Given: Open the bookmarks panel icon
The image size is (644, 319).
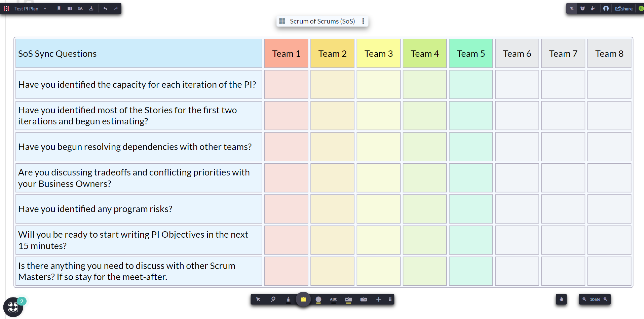Looking at the screenshot, I should click(x=59, y=8).
